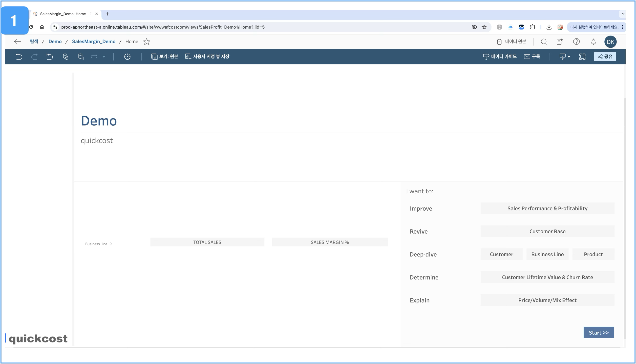Open the DK account avatar menu

coord(610,42)
